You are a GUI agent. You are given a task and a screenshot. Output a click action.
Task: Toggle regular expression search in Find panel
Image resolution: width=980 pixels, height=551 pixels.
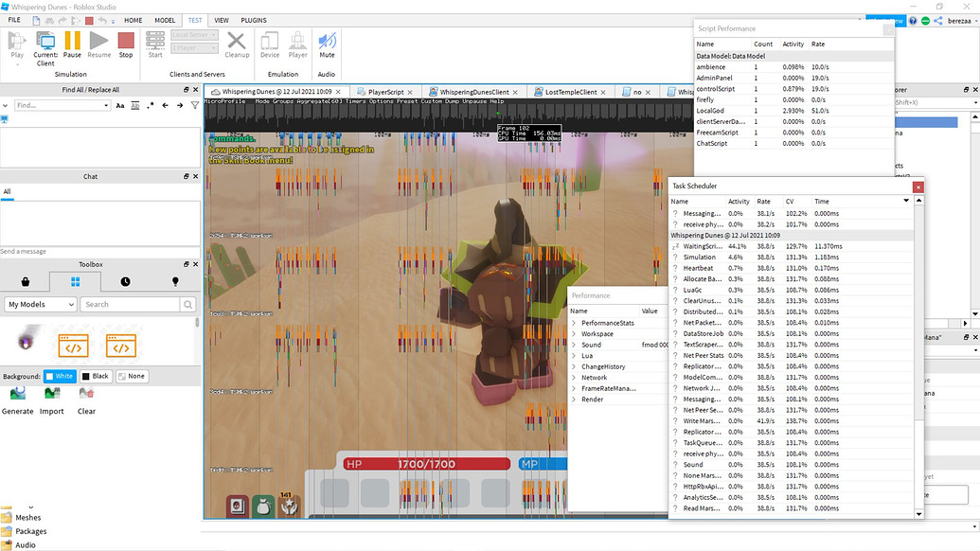tap(150, 106)
